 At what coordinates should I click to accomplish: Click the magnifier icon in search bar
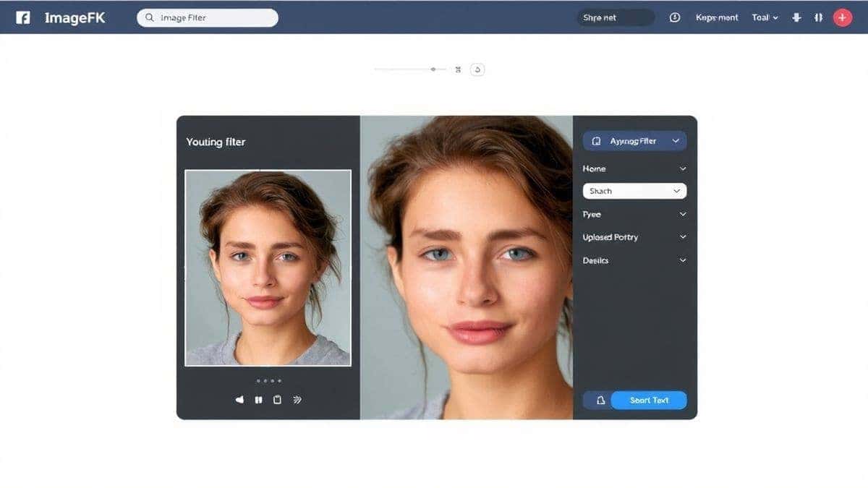[x=150, y=17]
